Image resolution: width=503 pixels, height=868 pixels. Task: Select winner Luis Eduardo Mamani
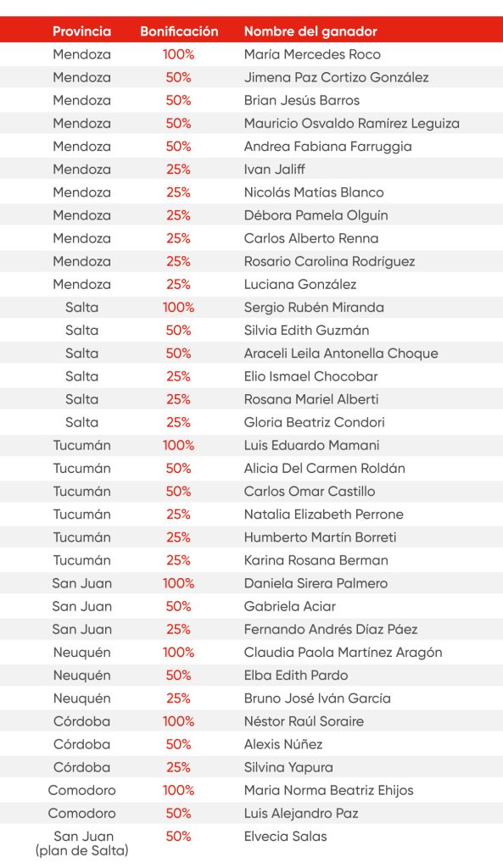pyautogui.click(x=311, y=445)
